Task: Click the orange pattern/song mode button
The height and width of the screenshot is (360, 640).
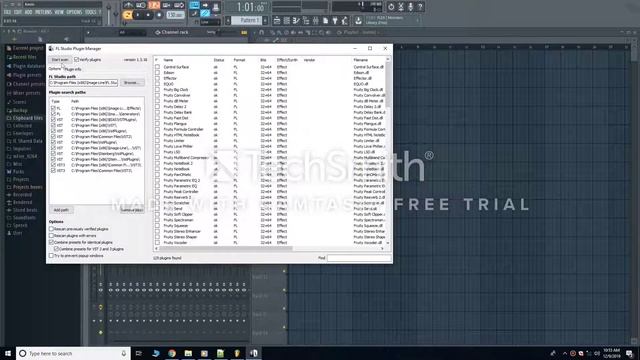Action: 128,15
